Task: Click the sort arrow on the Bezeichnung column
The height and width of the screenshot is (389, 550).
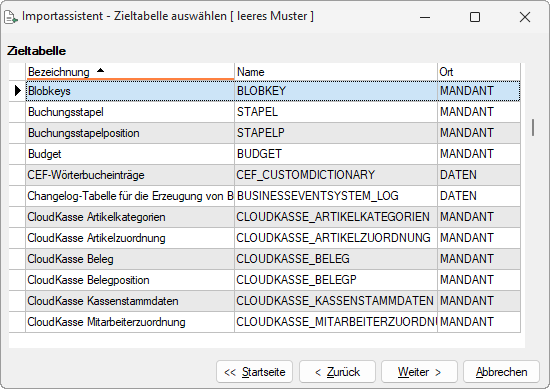Action: [x=100, y=71]
